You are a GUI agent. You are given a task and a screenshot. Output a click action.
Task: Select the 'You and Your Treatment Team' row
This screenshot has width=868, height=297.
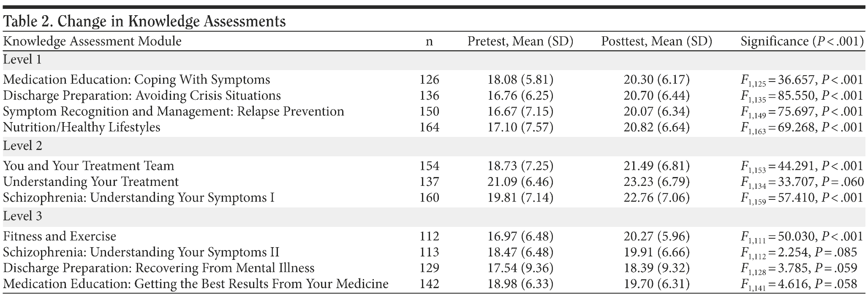pyautogui.click(x=88, y=166)
